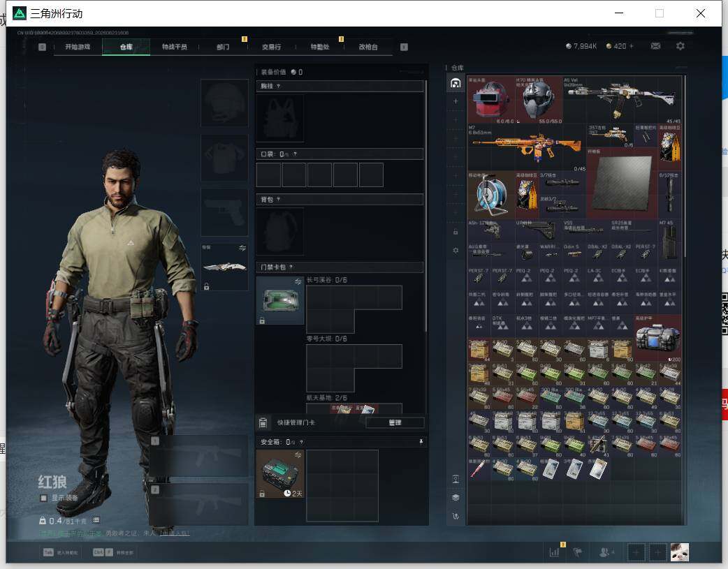Image resolution: width=728 pixels, height=569 pixels.
Task: Add teammate in second plus slot
Action: click(658, 552)
